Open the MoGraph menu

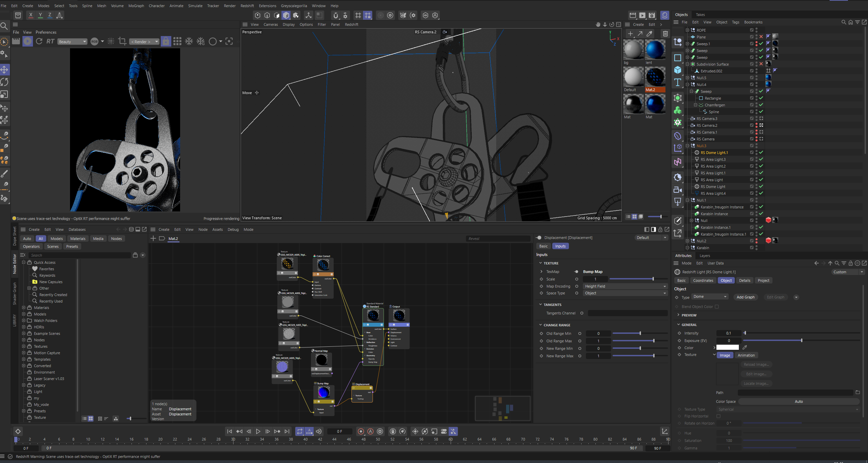[136, 6]
